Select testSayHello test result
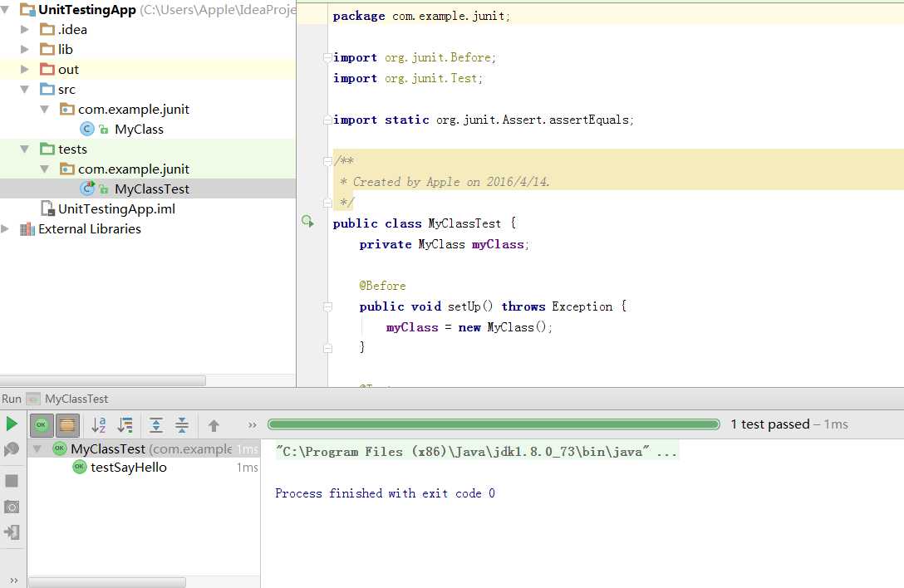 tap(129, 468)
